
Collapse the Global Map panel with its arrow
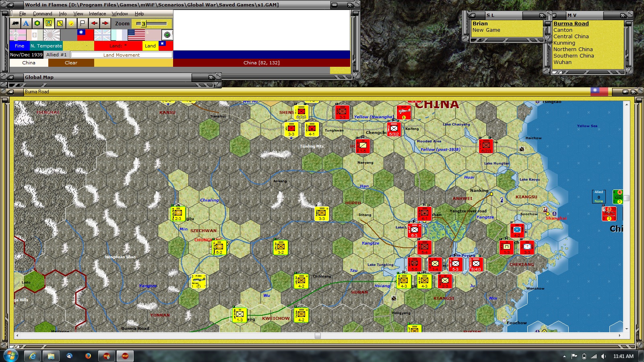coord(11,77)
